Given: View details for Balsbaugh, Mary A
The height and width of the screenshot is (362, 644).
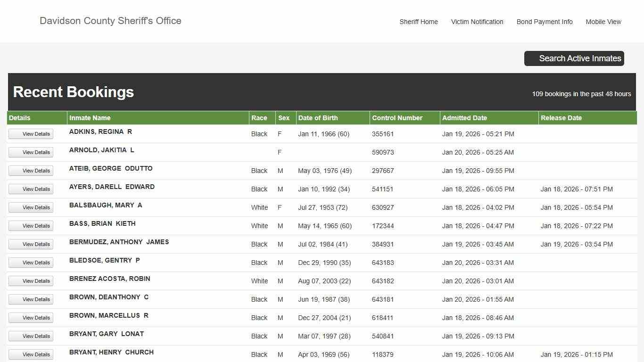Looking at the screenshot, I should (x=31, y=207).
